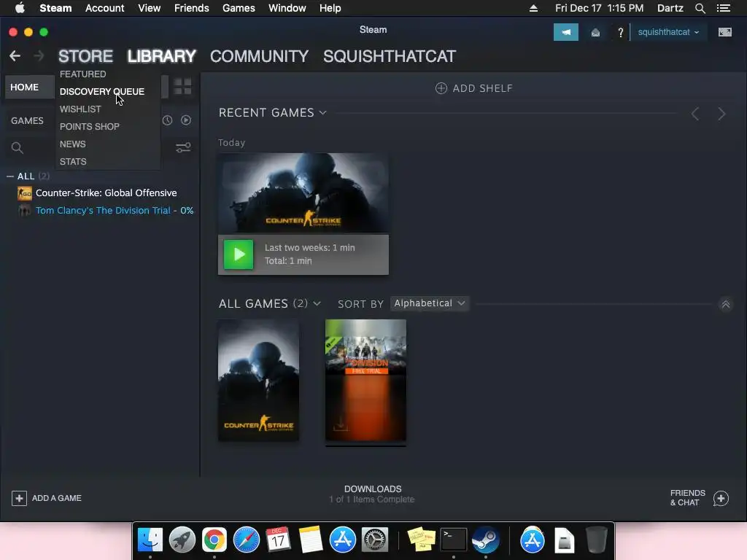The width and height of the screenshot is (747, 560).
Task: Select Wishlist in the Store submenu
Action: coord(80,109)
